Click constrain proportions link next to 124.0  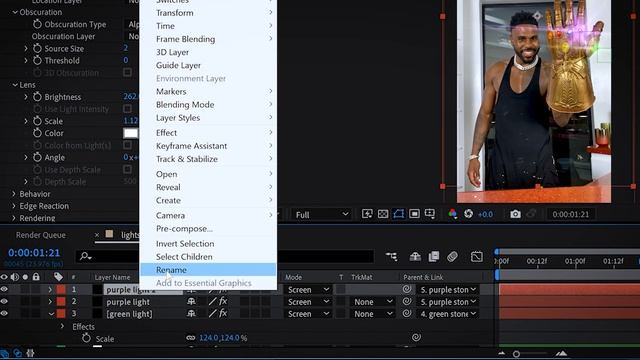pyautogui.click(x=191, y=338)
